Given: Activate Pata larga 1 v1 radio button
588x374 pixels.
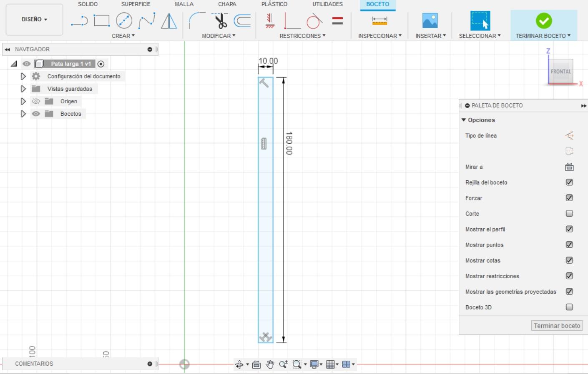Looking at the screenshot, I should coord(101,64).
